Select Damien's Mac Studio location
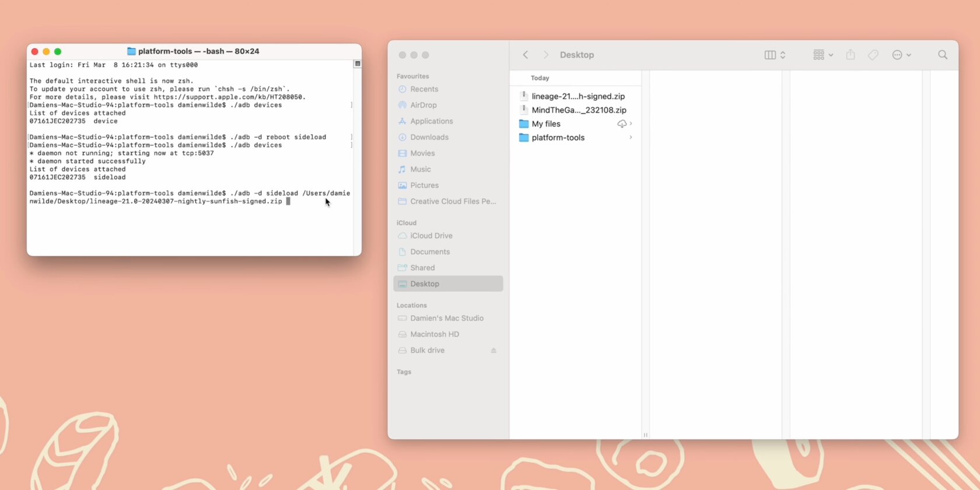This screenshot has width=980, height=490. (448, 318)
